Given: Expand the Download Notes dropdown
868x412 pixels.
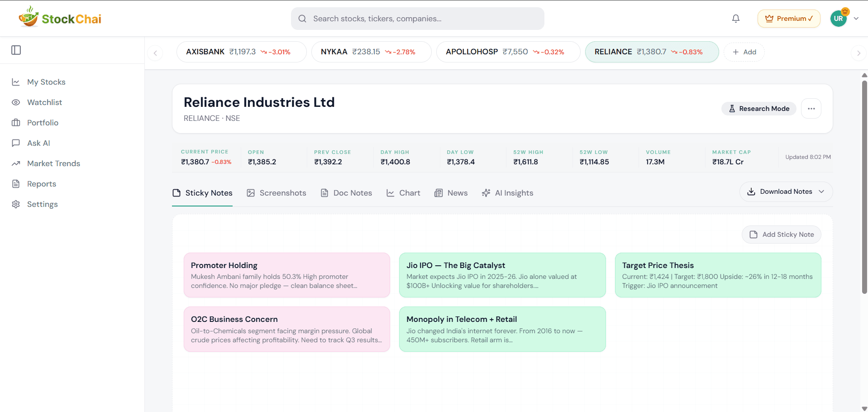Looking at the screenshot, I should click(x=786, y=192).
